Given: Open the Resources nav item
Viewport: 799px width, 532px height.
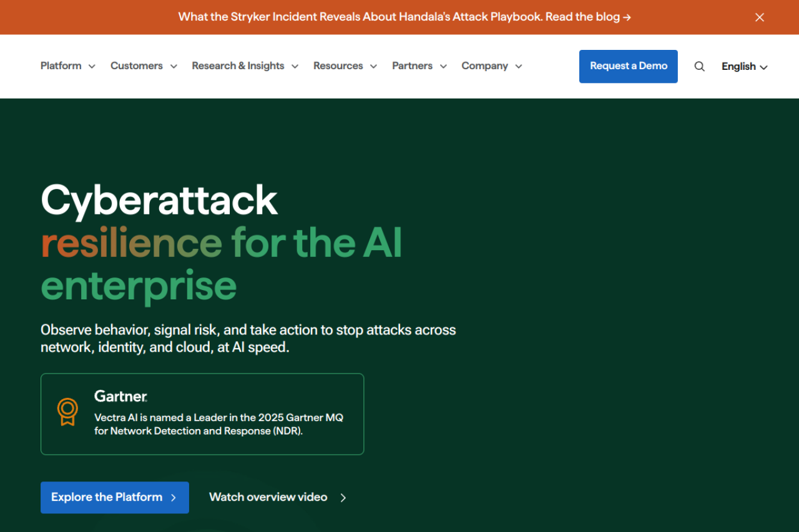Looking at the screenshot, I should coord(338,65).
